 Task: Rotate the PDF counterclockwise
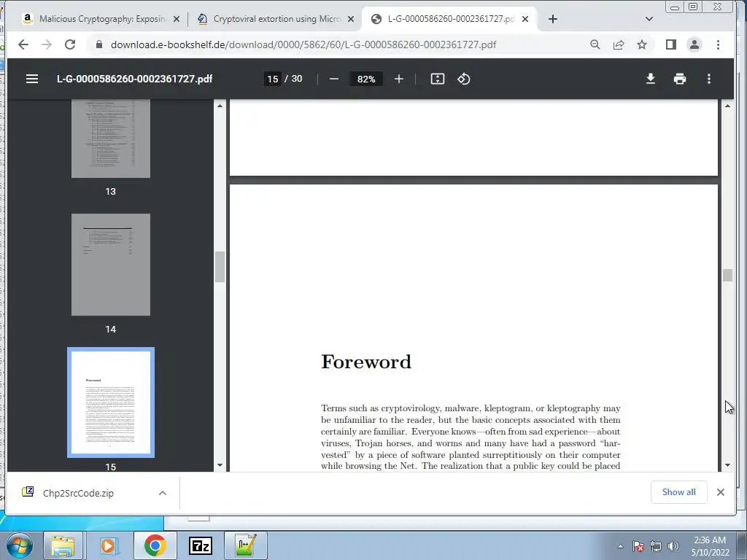(463, 79)
